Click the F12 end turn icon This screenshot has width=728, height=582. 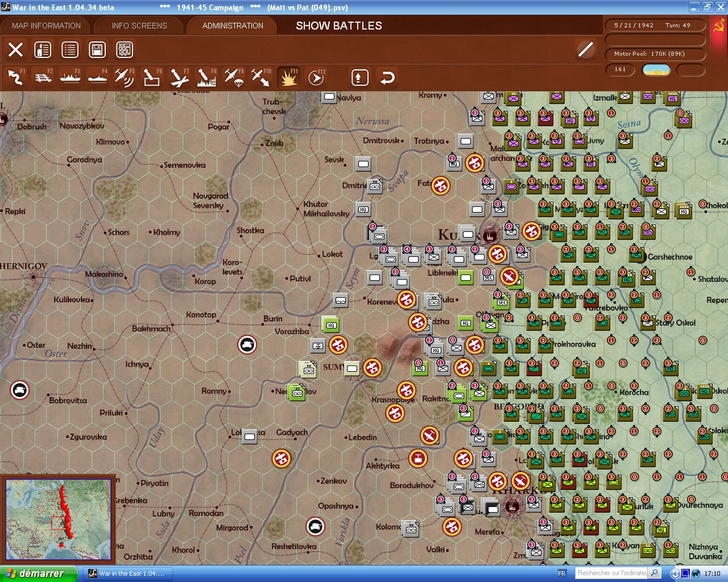point(316,77)
